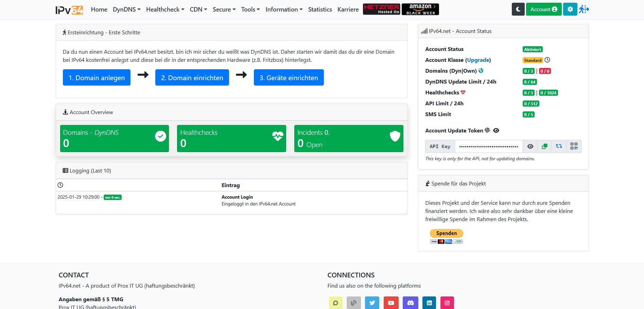Show the Account Update Token via eye icon

496,131
